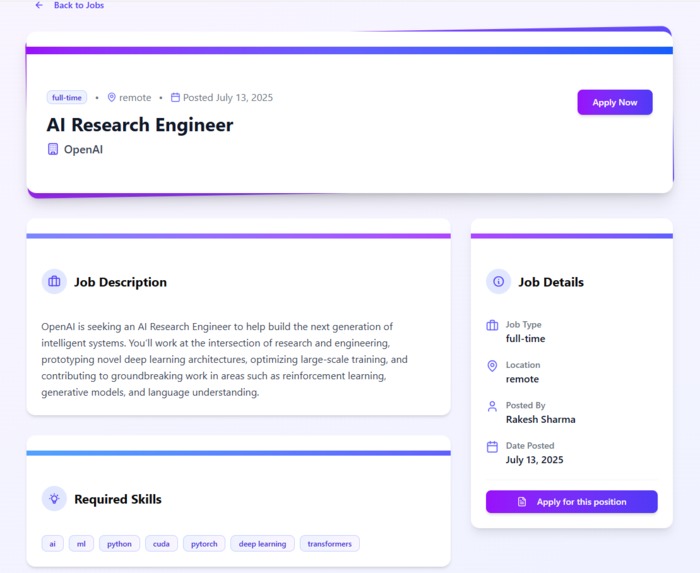Click the full-time badge in header
The width and height of the screenshot is (700, 573).
click(67, 97)
